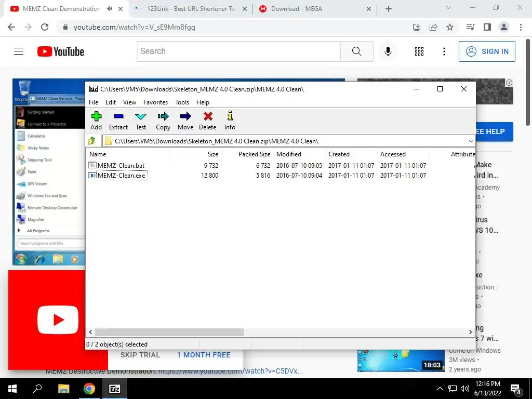Choose the Move toolbar icon in 7-Zip

[185, 121]
